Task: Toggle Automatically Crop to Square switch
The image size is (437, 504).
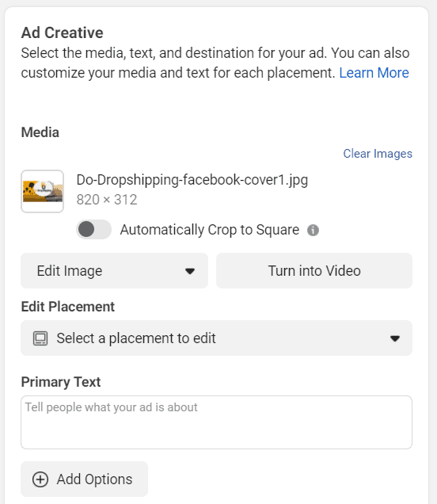Action: [93, 230]
